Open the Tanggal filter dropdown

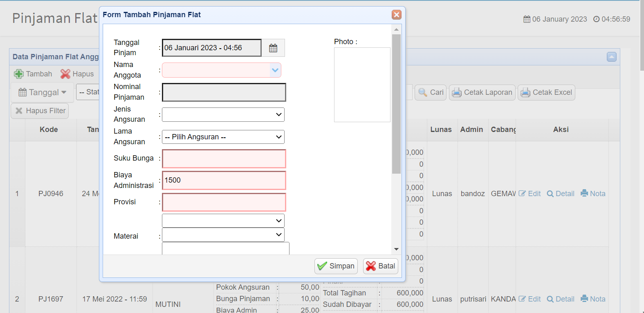pyautogui.click(x=43, y=92)
